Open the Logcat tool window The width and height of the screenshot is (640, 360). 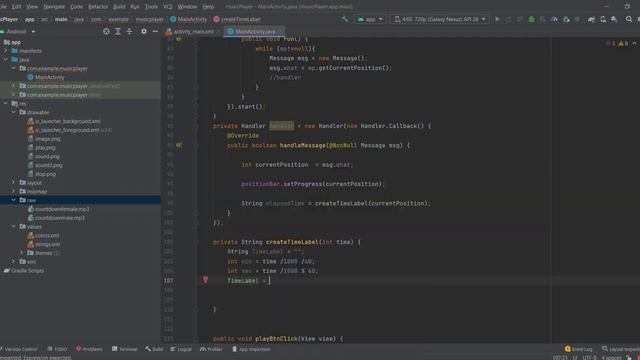coord(181,349)
